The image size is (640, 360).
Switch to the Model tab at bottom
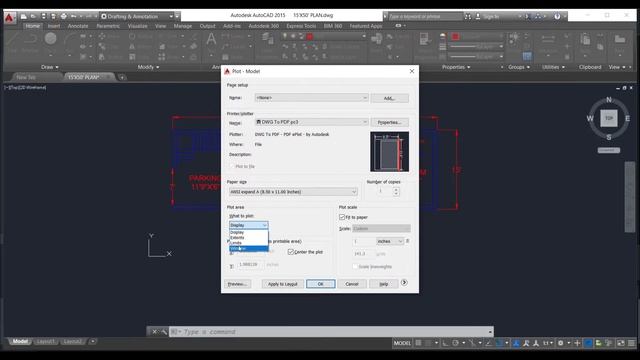point(20,342)
